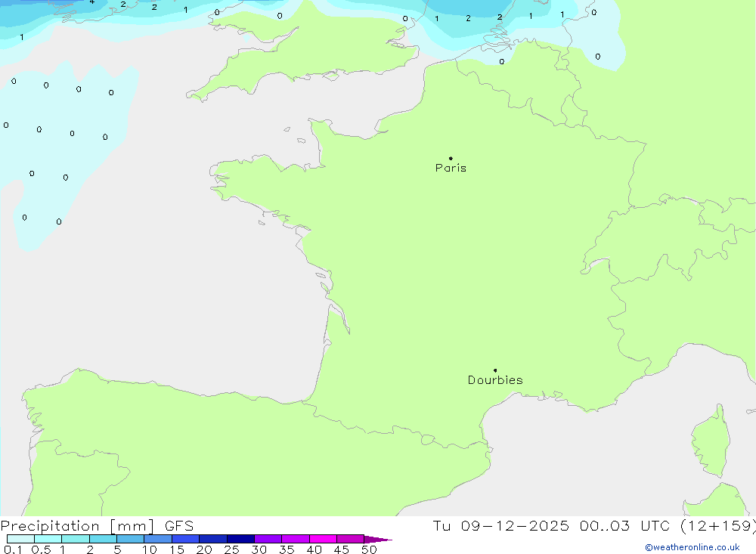Pick the dark navy swatch between 25 and 30
The width and height of the screenshot is (756, 554).
pyautogui.click(x=240, y=539)
